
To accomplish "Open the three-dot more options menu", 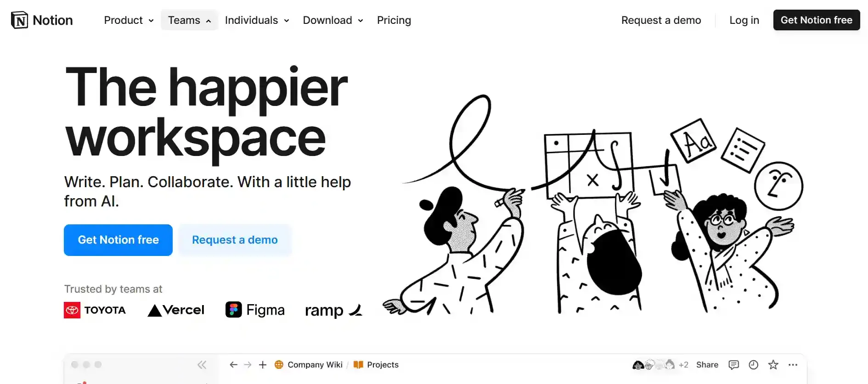I will click(793, 365).
